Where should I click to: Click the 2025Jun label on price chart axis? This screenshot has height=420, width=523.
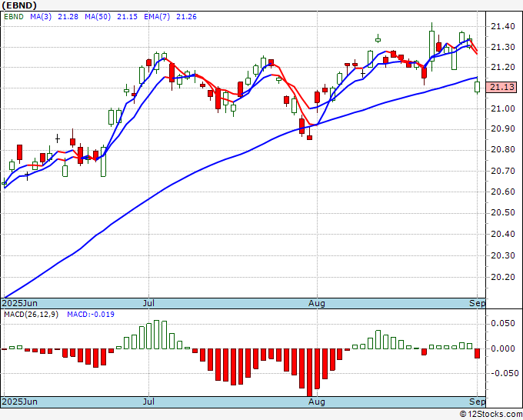click(20, 303)
